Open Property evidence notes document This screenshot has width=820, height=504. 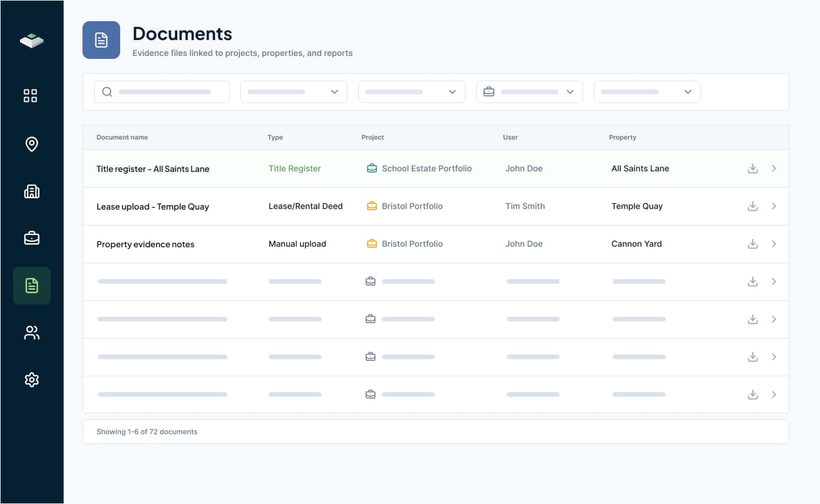(x=146, y=244)
